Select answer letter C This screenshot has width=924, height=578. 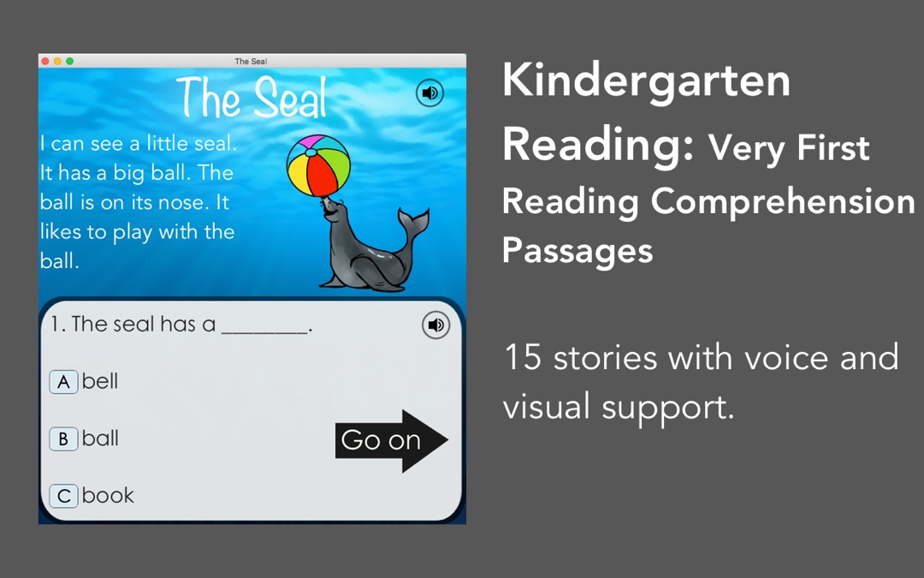pos(63,496)
